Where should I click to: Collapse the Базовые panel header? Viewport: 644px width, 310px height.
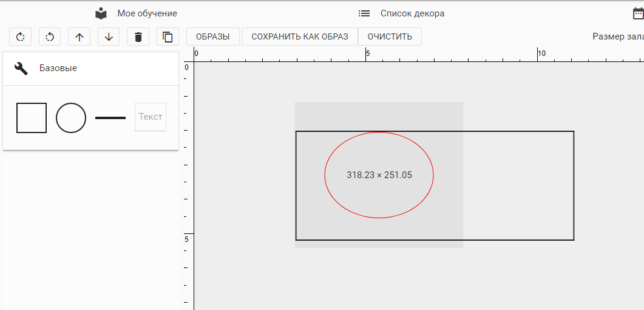(91, 69)
